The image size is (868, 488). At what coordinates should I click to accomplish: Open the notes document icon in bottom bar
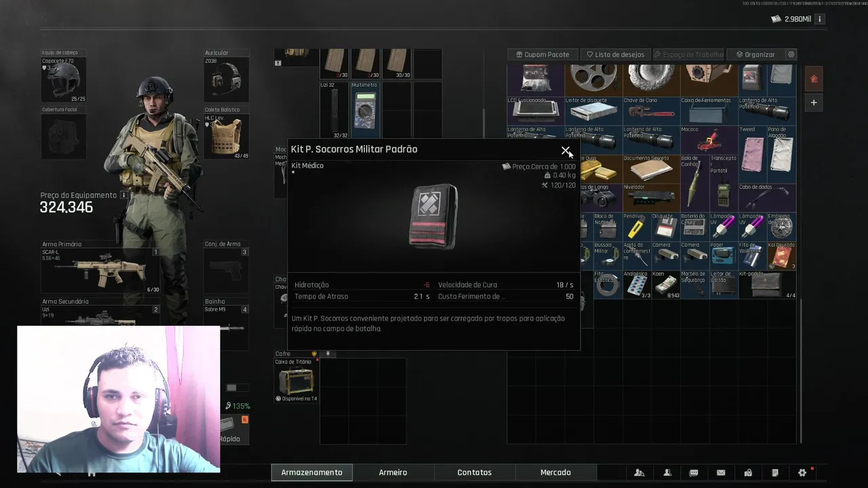pos(775,472)
